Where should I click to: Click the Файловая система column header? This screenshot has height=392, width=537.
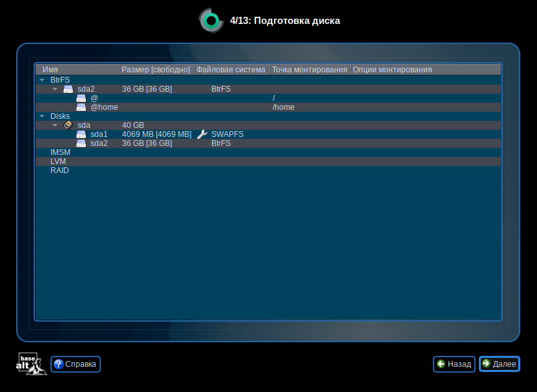[x=231, y=70]
